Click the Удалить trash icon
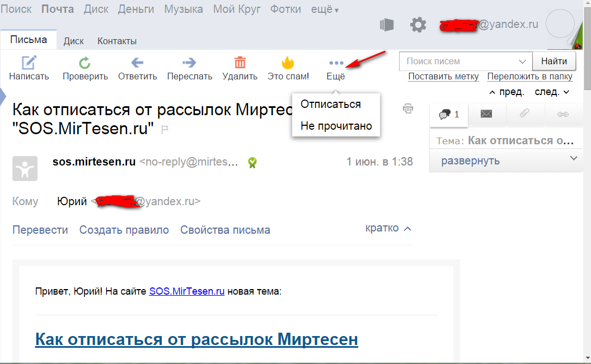Screen dimensions: 591x364 tap(240, 63)
